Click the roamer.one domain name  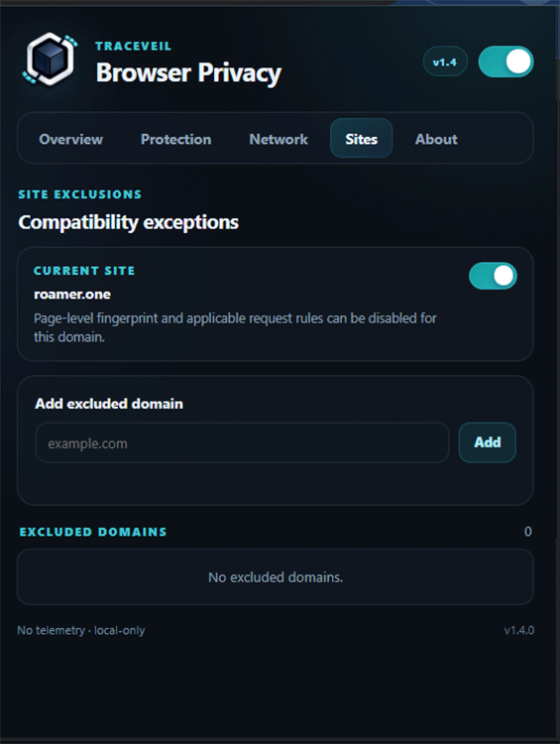click(x=72, y=295)
